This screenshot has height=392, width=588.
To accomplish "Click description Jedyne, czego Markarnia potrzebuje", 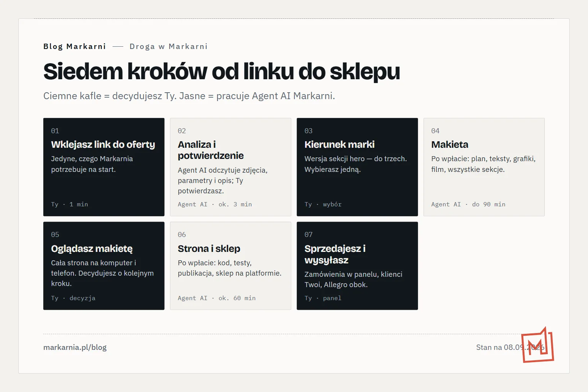I will [92, 164].
